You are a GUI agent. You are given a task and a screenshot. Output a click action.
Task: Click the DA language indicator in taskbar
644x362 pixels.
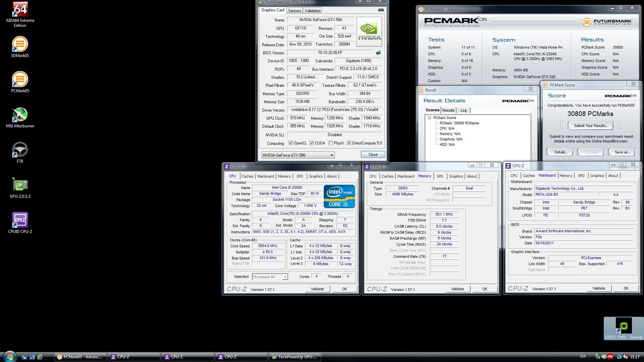click(x=583, y=357)
